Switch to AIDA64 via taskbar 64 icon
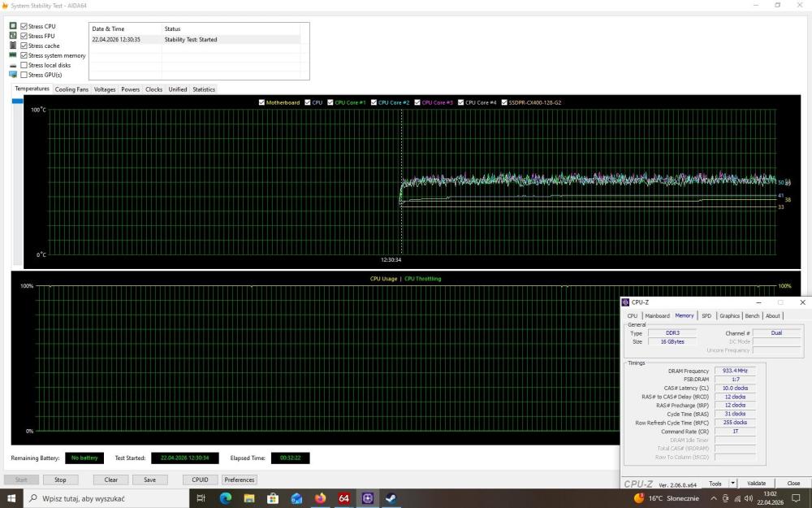 tap(343, 499)
